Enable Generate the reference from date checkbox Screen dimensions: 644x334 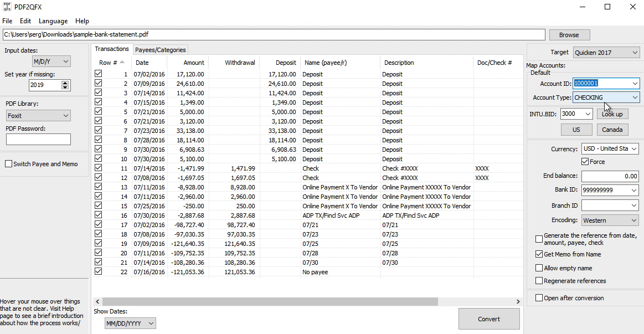pos(539,239)
